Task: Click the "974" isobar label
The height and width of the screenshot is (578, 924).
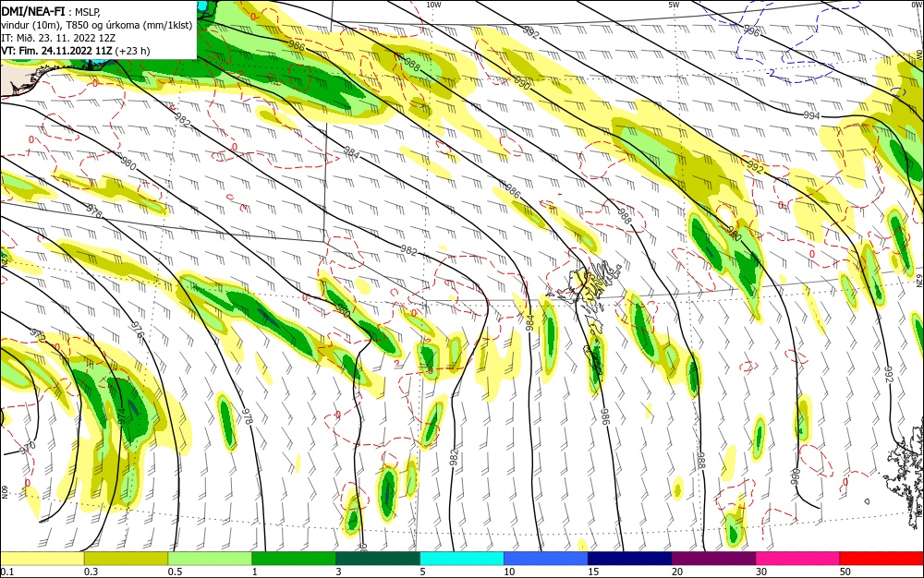Action: tap(121, 416)
